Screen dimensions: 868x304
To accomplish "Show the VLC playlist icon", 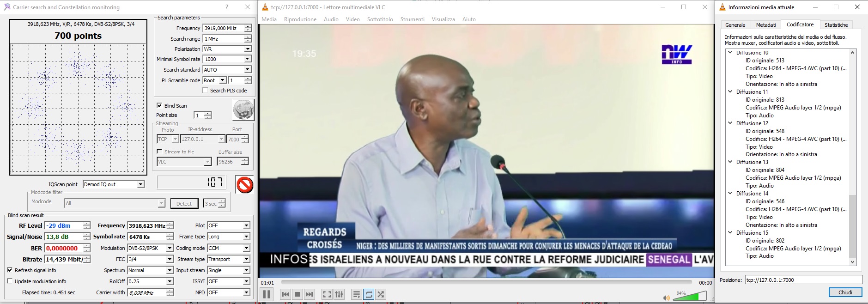I will [357, 294].
